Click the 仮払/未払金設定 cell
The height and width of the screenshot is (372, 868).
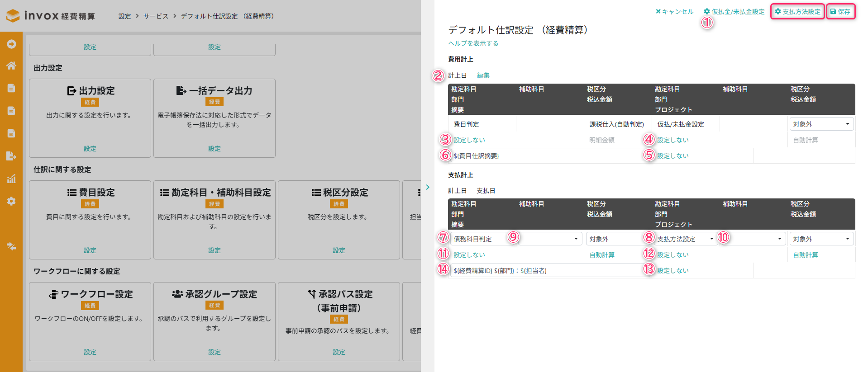click(x=685, y=124)
